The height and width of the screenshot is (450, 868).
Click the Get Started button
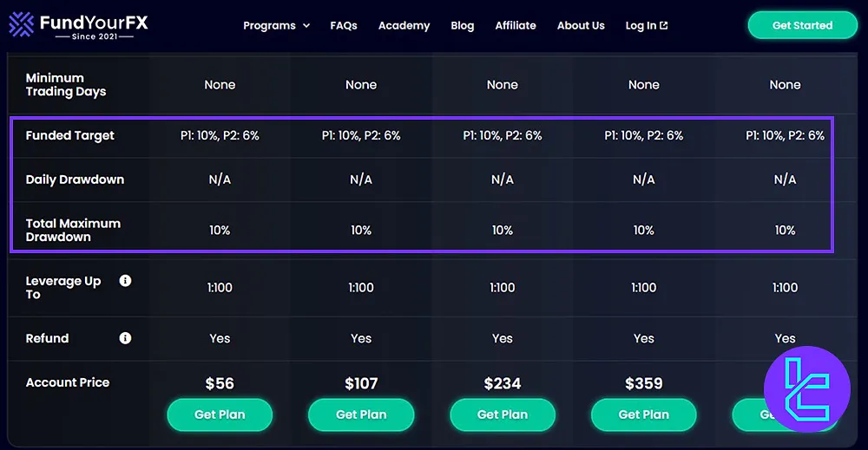point(802,25)
